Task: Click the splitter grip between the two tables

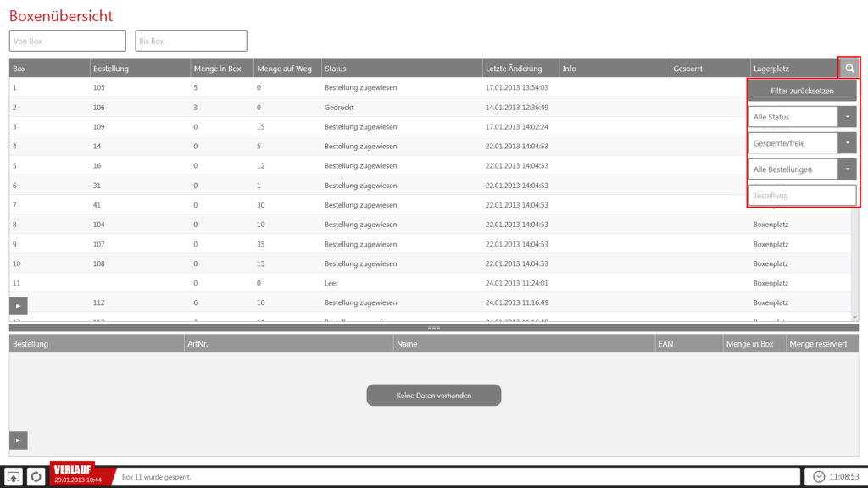Action: coord(433,328)
